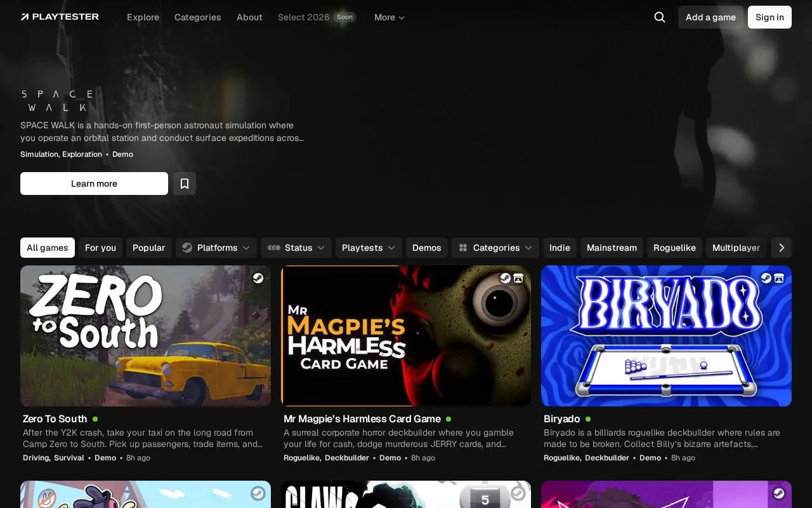Expand the Status filter dropdown
Viewport: 812px width, 508px height.
click(296, 248)
